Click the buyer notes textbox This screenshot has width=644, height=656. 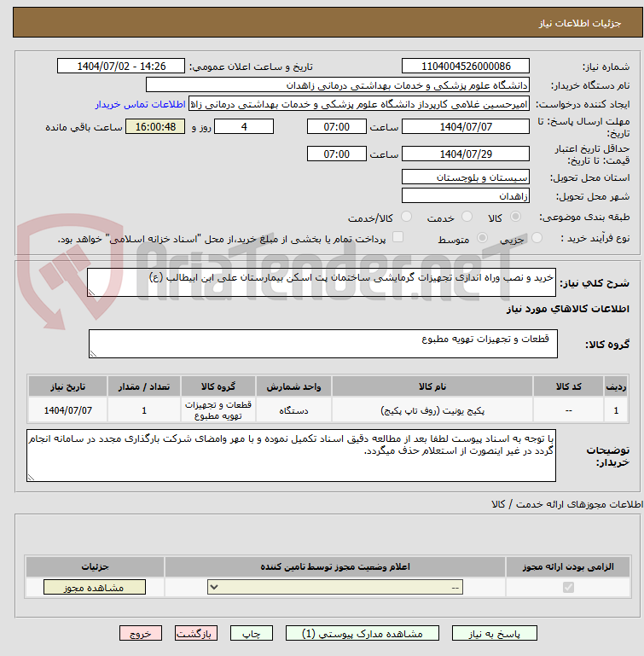tap(291, 456)
